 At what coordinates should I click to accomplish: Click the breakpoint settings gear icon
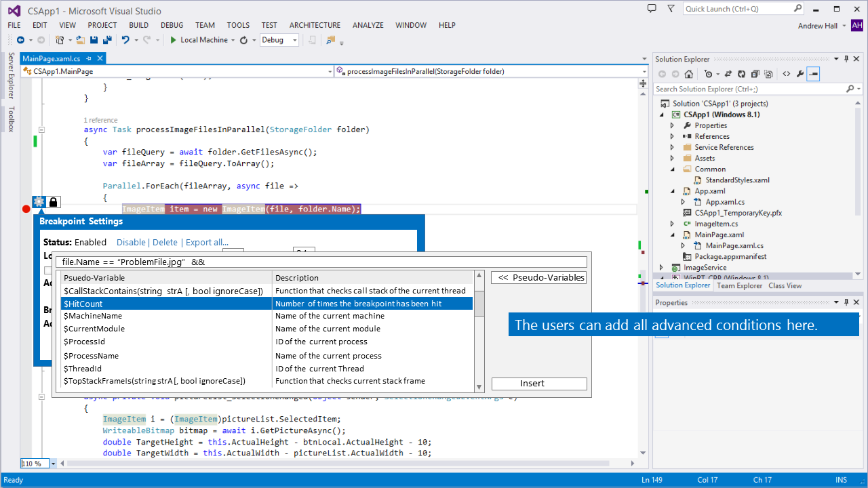coord(39,201)
